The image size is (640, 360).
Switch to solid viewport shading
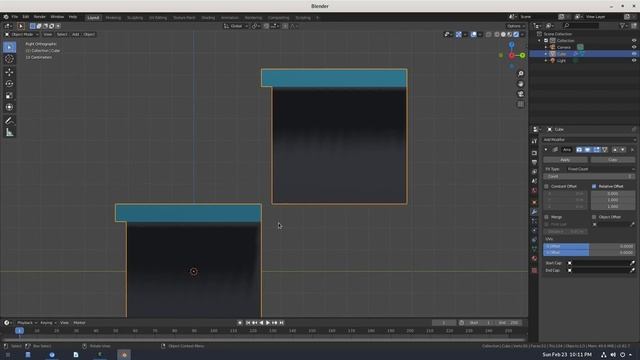pos(503,35)
